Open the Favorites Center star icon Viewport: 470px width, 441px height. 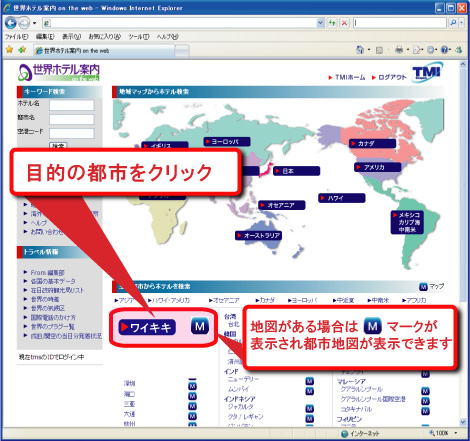click(9, 50)
